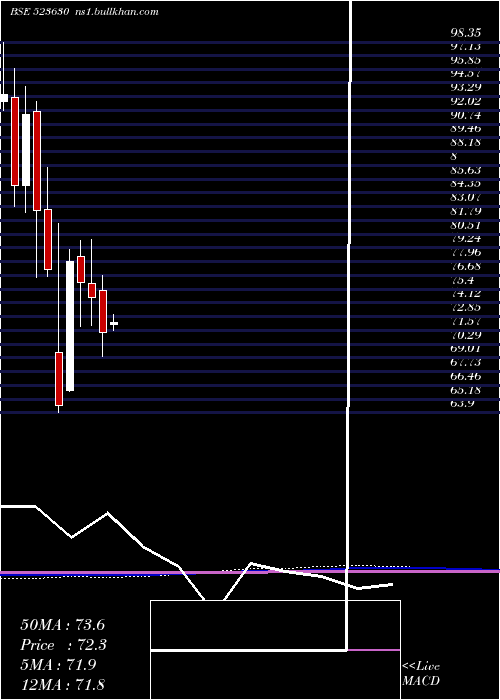Screen dimensions: 500x700
Task: Click the 79.24 price axis label
Action: [x=465, y=238]
